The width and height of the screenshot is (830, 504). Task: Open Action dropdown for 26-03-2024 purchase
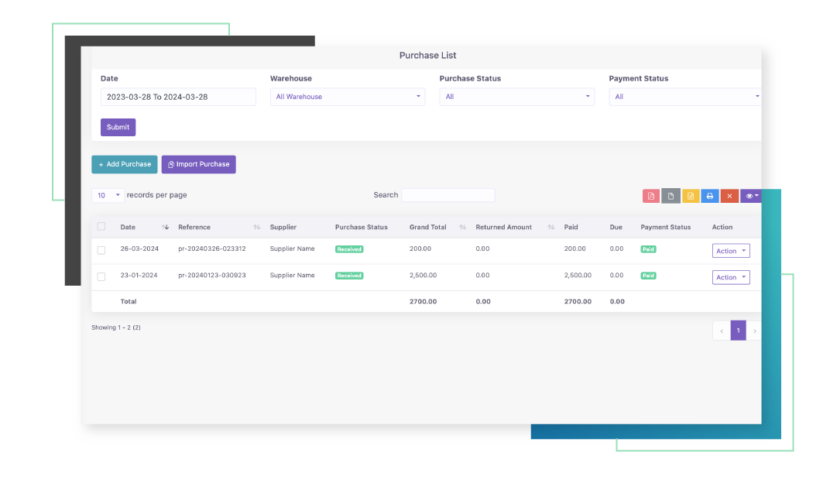tap(731, 251)
